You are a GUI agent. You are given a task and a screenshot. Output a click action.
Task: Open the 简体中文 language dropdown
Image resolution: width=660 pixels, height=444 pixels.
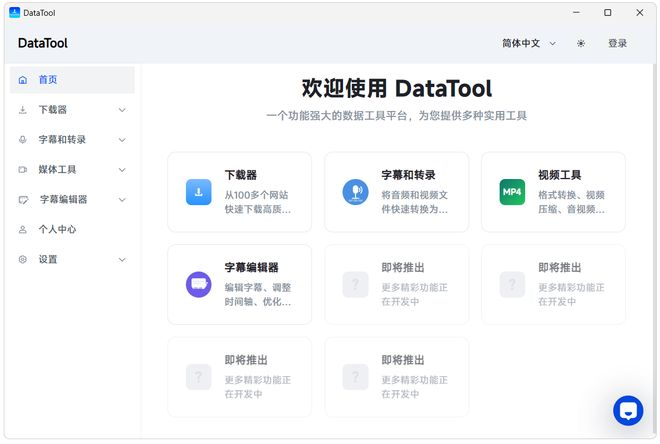[x=529, y=43]
